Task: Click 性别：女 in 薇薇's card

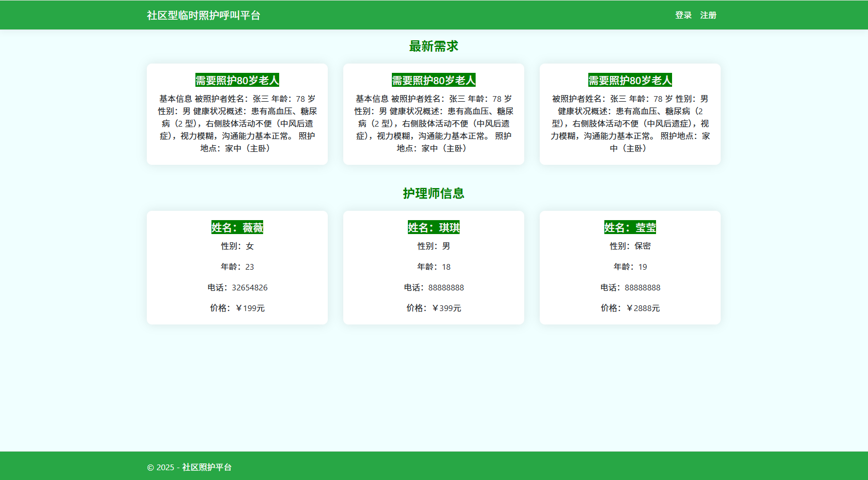Action: (237, 246)
